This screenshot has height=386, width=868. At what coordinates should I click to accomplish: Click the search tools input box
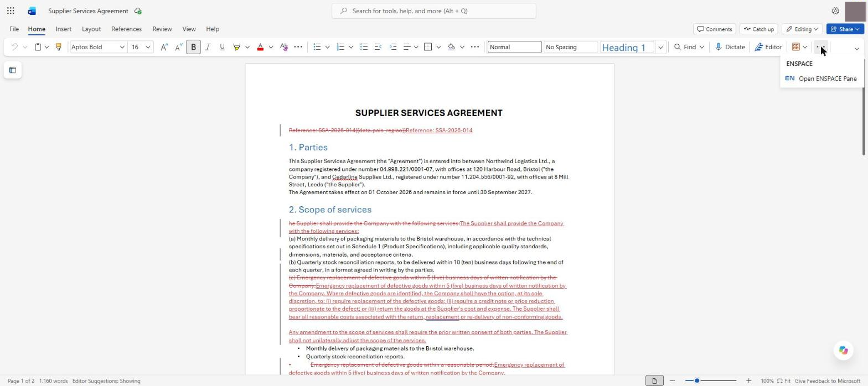(434, 11)
